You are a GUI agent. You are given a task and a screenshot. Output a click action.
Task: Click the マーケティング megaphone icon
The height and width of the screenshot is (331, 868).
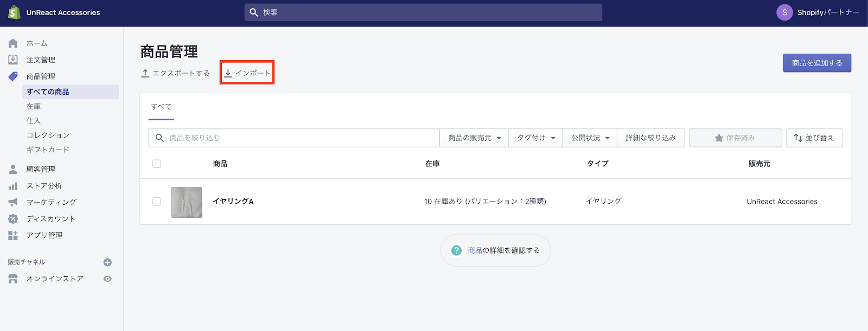click(13, 202)
